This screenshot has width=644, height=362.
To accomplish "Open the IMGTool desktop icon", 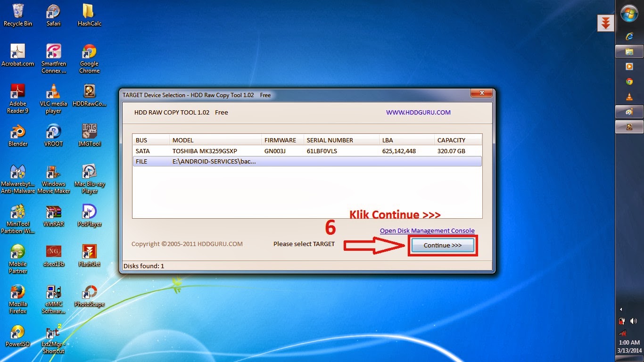I will 89,135.
